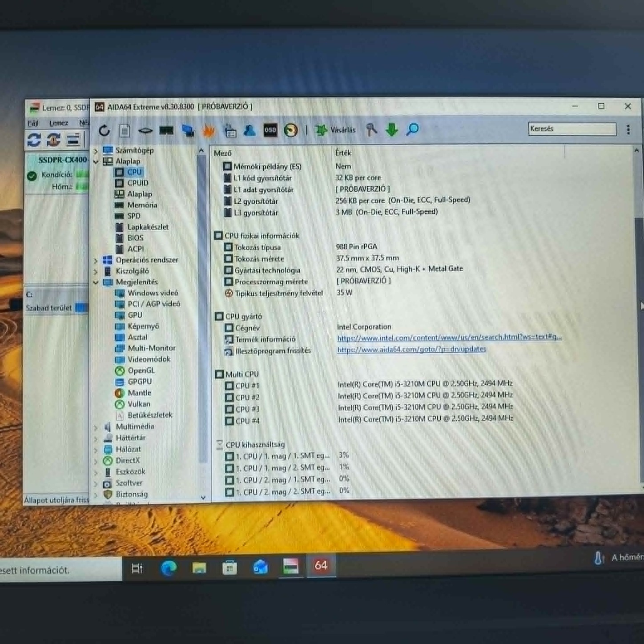This screenshot has height=644, width=644.
Task: Expand the Számítógép tree node
Action: pos(96,151)
